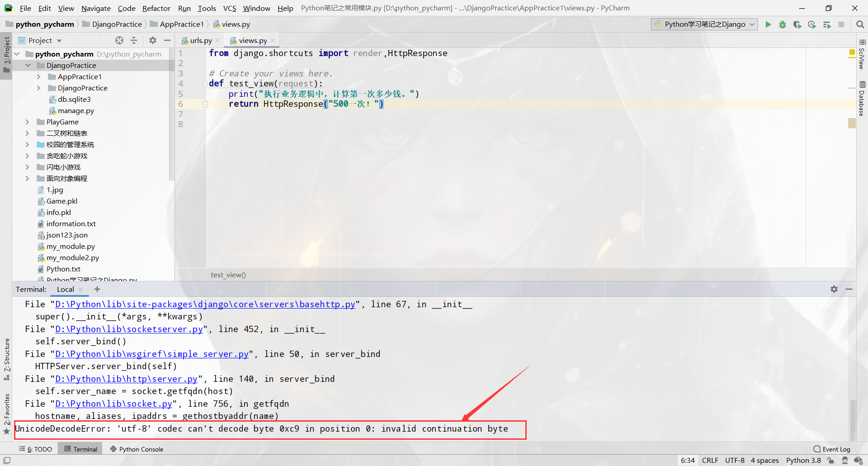This screenshot has height=466, width=868.
Task: Open D:\Python\lib\socket.py from the error trace
Action: [113, 404]
